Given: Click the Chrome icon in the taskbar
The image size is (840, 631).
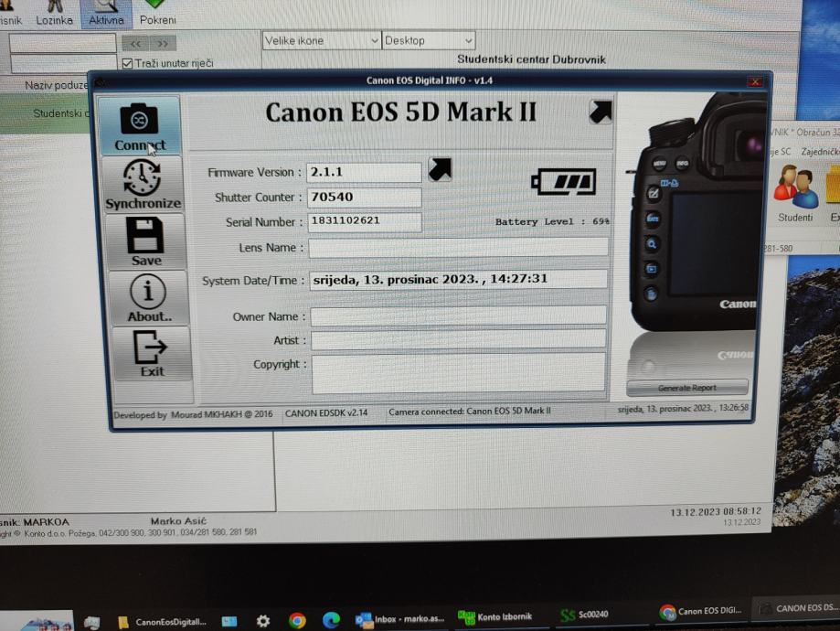Looking at the screenshot, I should click(x=297, y=620).
